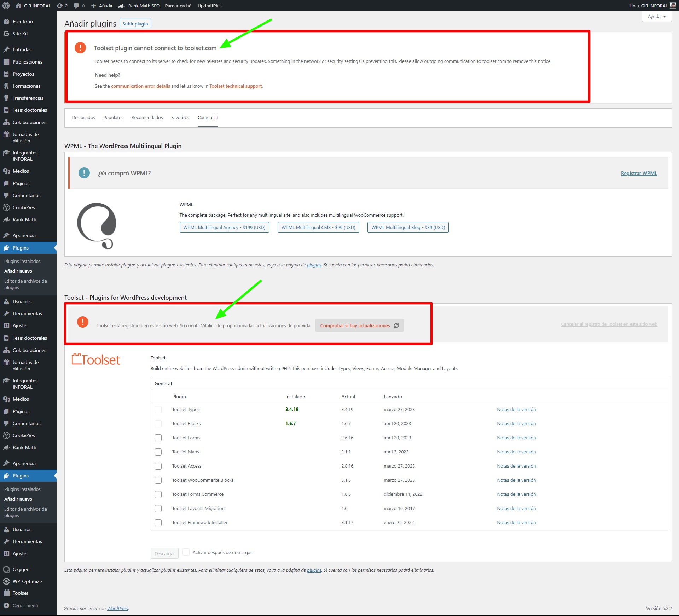
Task: Open the Entradas pushpin icon
Action: click(6, 49)
